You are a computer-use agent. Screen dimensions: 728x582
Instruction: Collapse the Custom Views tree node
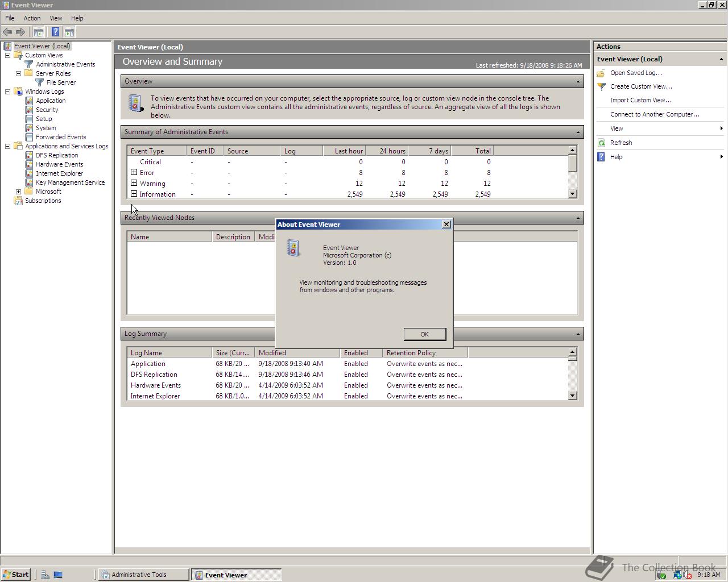(x=8, y=55)
